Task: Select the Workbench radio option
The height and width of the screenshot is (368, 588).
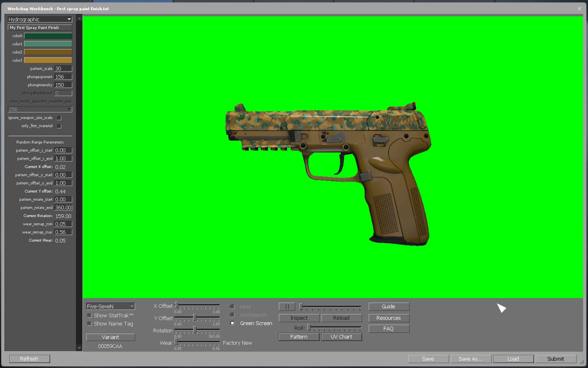Action: [232, 315]
